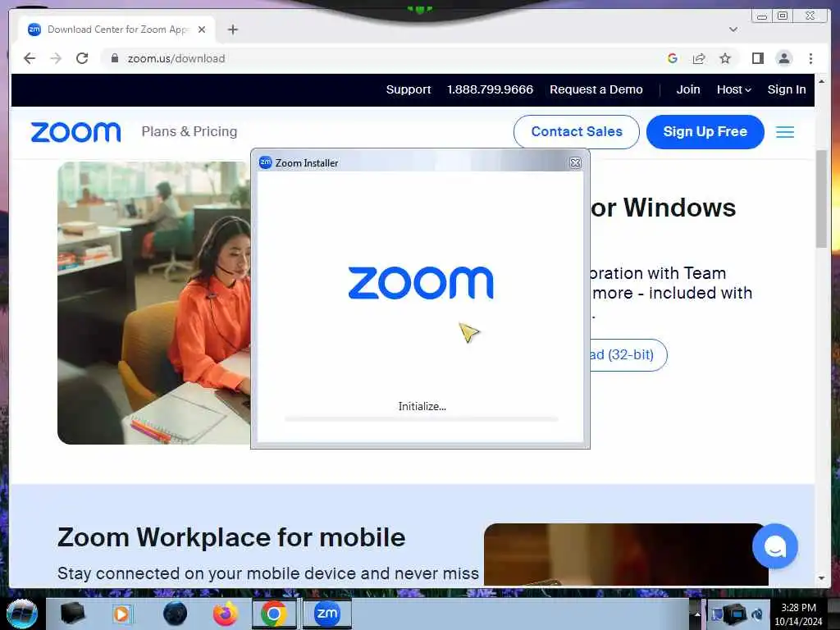Click the office woman hero image
Viewport: 840px width, 630px height.
(153, 303)
